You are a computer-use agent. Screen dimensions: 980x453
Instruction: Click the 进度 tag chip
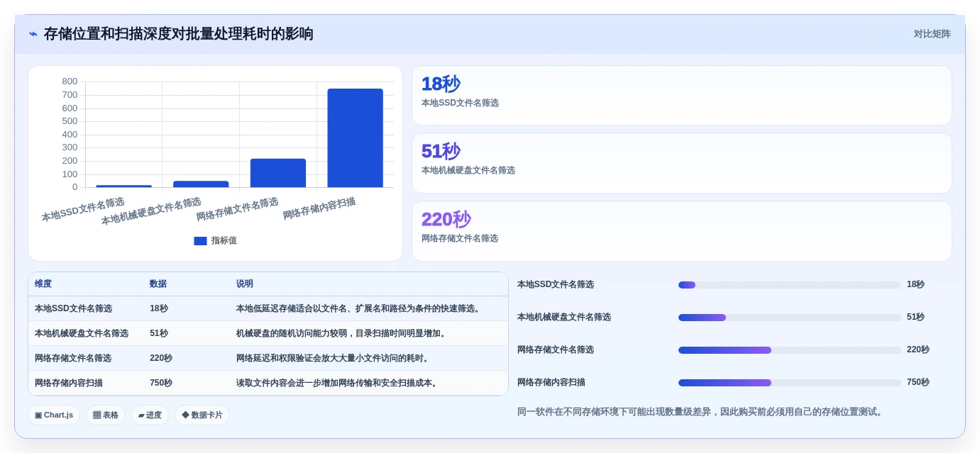tap(150, 415)
